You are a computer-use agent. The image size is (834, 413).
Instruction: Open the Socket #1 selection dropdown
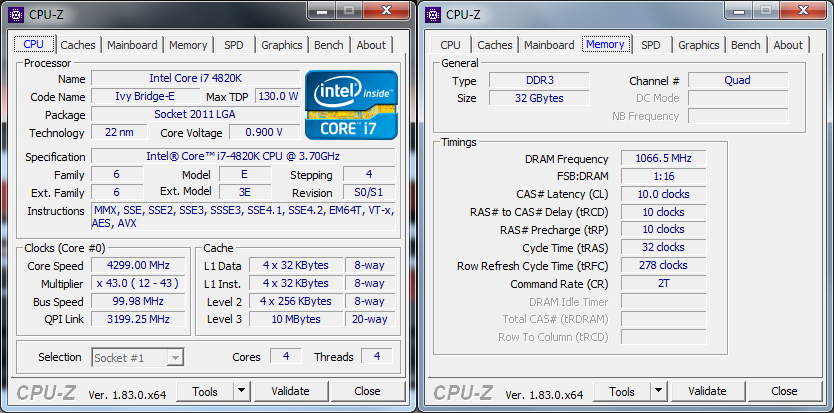138,358
